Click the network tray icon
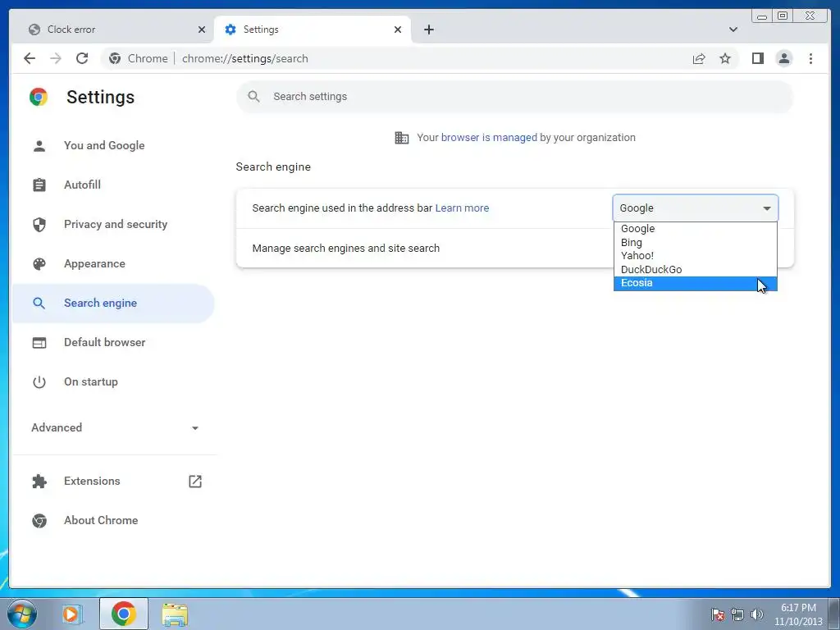 737,614
